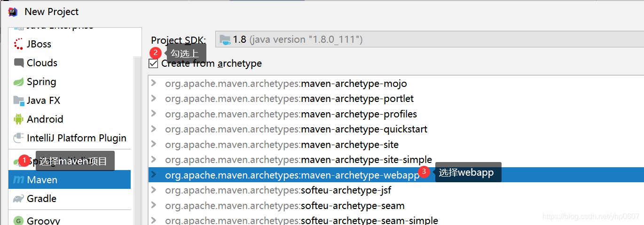644x225 pixels.
Task: Select the softeu-archetype-seam-simple archetype
Action: (x=396, y=220)
